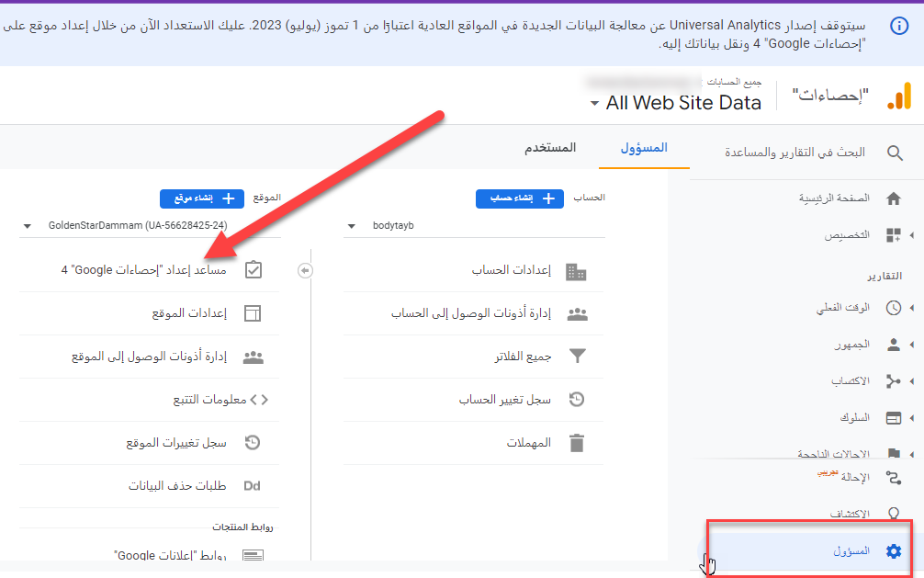Open روابط إعلانات Google link
Image resolution: width=924 pixels, height=578 pixels.
click(170, 555)
